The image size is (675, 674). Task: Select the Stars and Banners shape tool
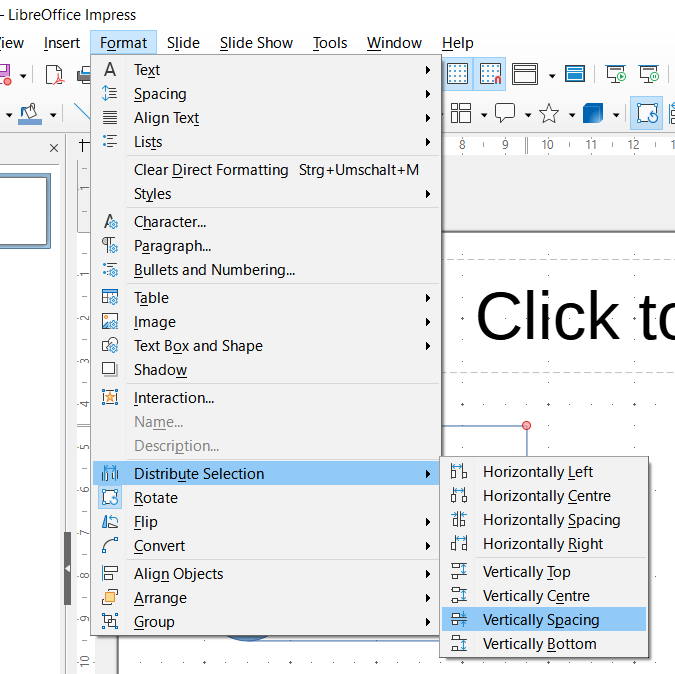(549, 114)
